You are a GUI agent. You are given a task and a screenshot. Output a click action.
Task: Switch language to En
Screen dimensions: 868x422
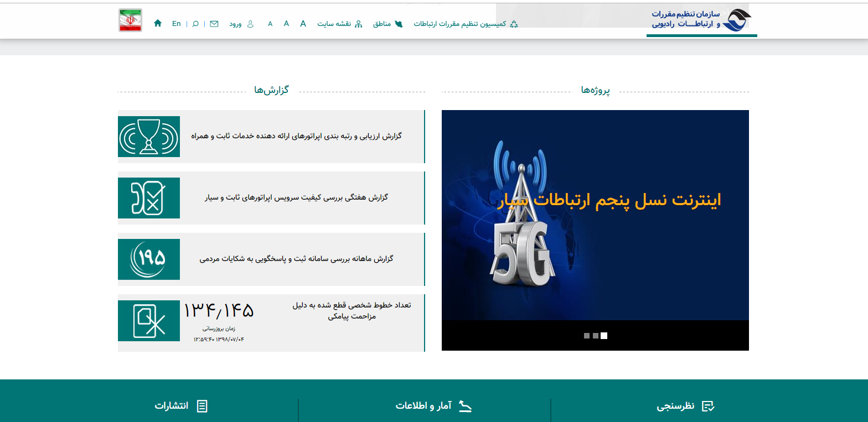(x=177, y=24)
